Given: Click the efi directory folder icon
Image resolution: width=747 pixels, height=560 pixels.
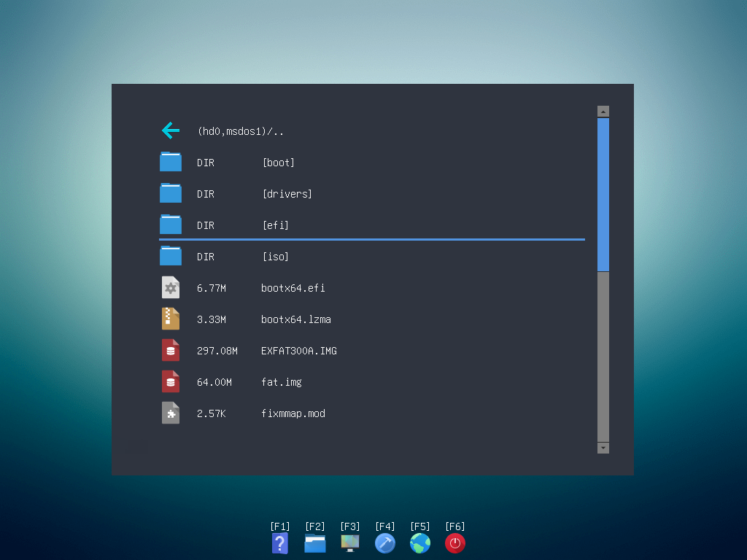Looking at the screenshot, I should 171,225.
